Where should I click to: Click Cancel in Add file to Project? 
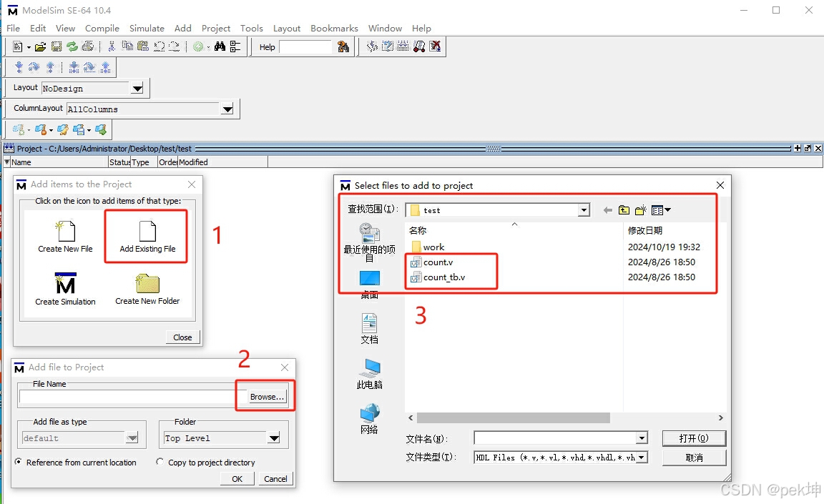click(275, 479)
